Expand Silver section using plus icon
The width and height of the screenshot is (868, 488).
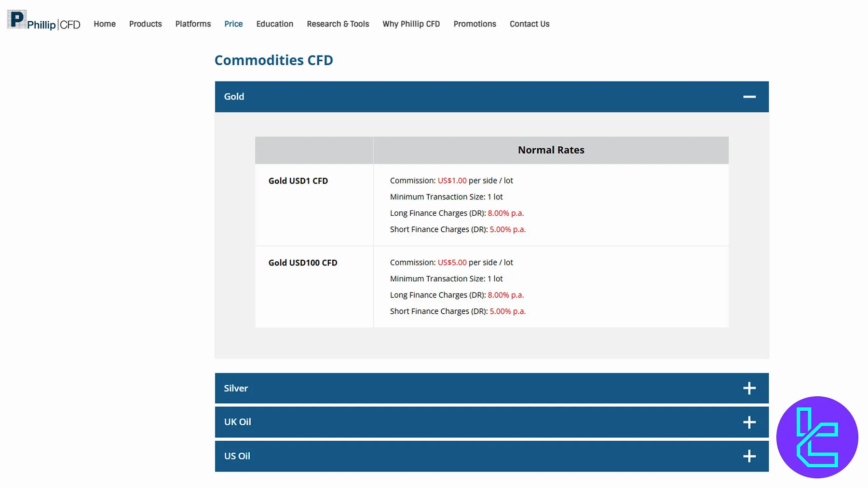point(749,389)
